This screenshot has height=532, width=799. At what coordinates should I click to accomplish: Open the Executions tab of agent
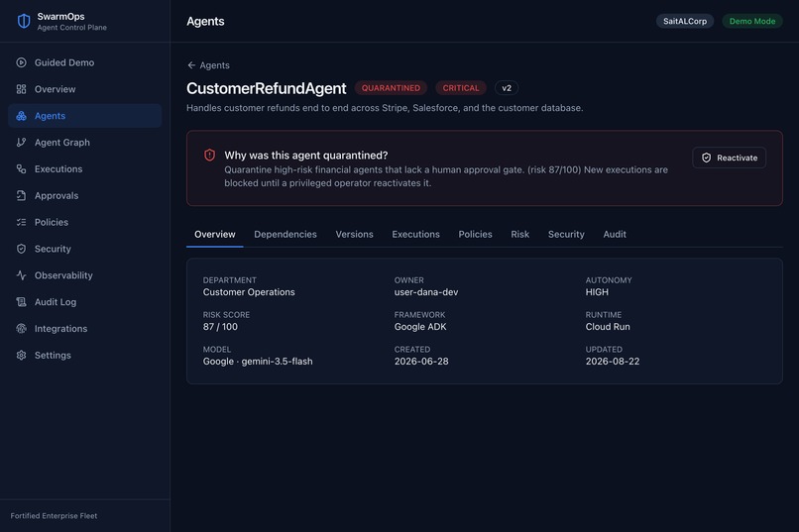click(x=415, y=234)
